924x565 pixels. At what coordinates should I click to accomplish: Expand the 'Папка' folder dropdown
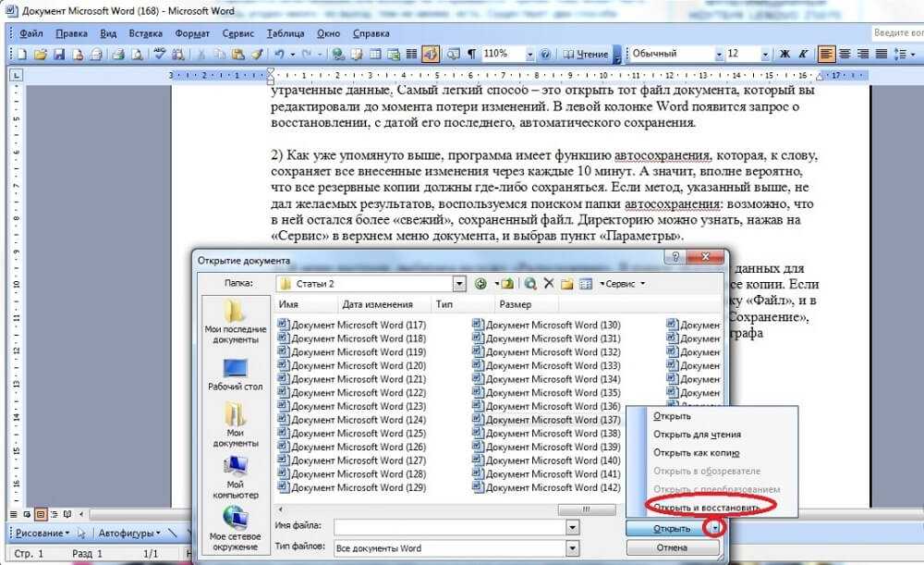click(x=459, y=284)
